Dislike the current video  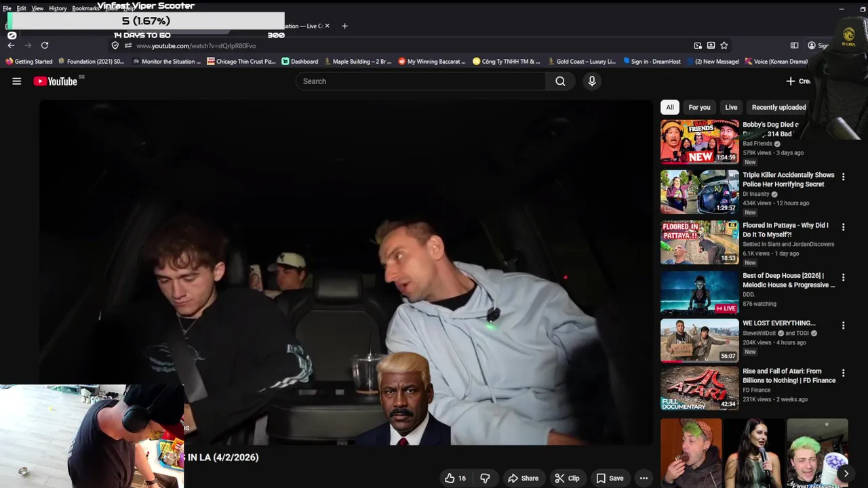[x=485, y=479]
